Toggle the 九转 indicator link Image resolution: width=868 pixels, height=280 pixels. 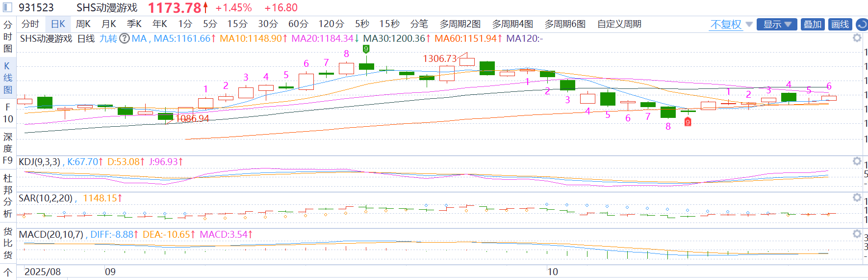pos(108,38)
